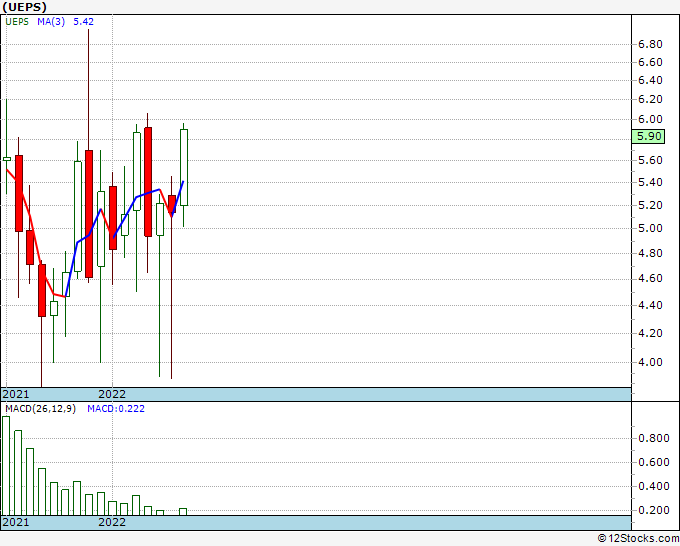Click the 0.800 MACD axis label
This screenshot has height=546, width=680.
pyautogui.click(x=654, y=438)
